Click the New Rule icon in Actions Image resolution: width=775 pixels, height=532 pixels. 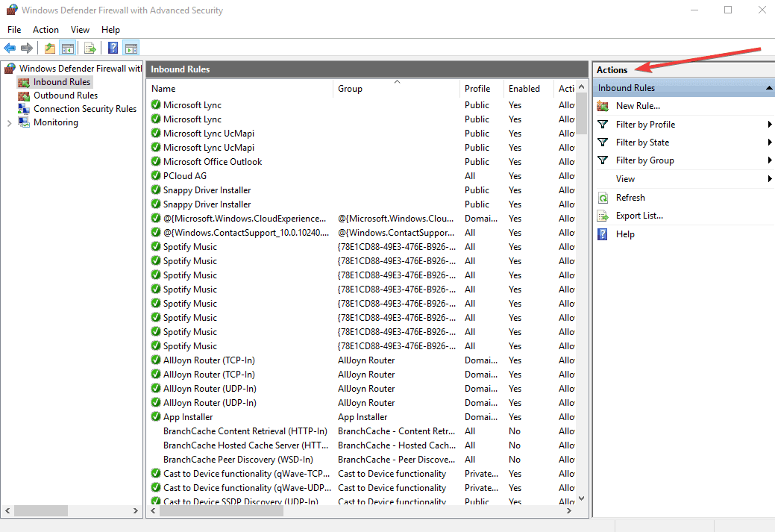(x=603, y=106)
